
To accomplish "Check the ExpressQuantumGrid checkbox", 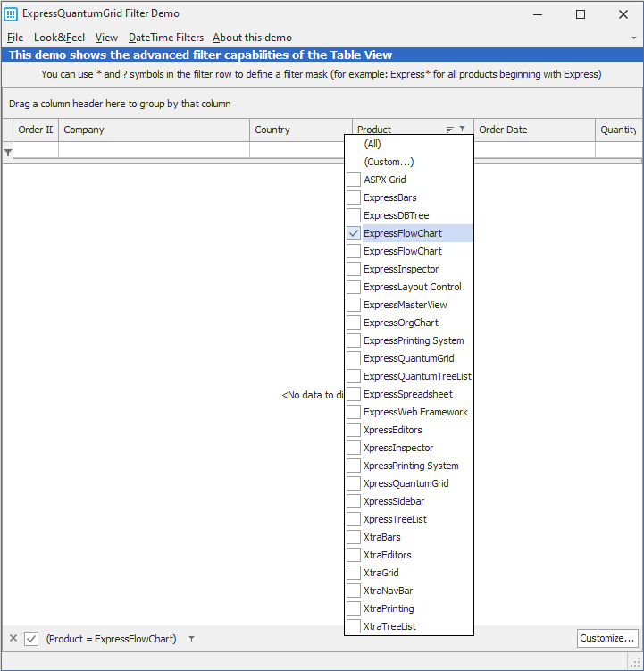I will [x=354, y=358].
